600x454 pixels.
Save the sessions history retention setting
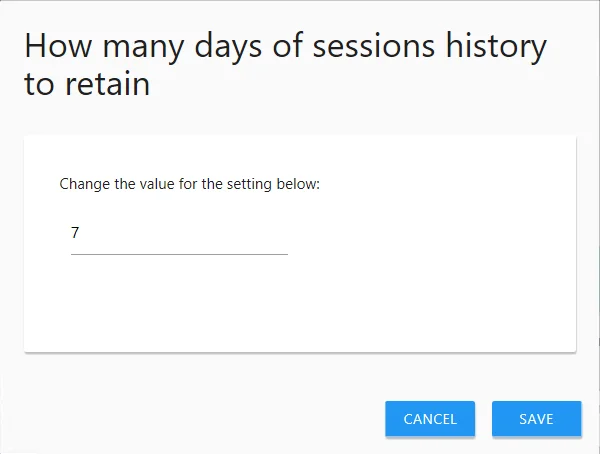pos(536,419)
